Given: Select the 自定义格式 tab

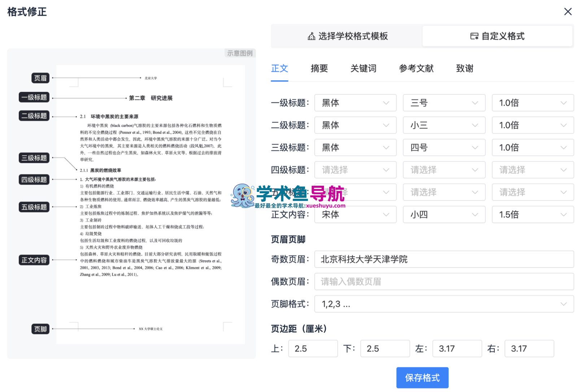Looking at the screenshot, I should coord(497,36).
